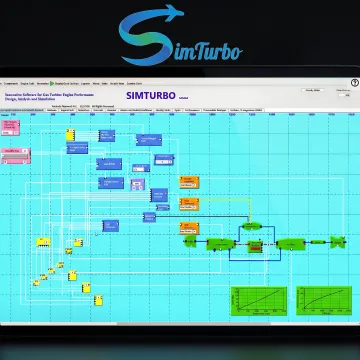This screenshot has height=360, width=360.
Task: Select the wide yellow block at left edge
Action: click(x=43, y=242)
